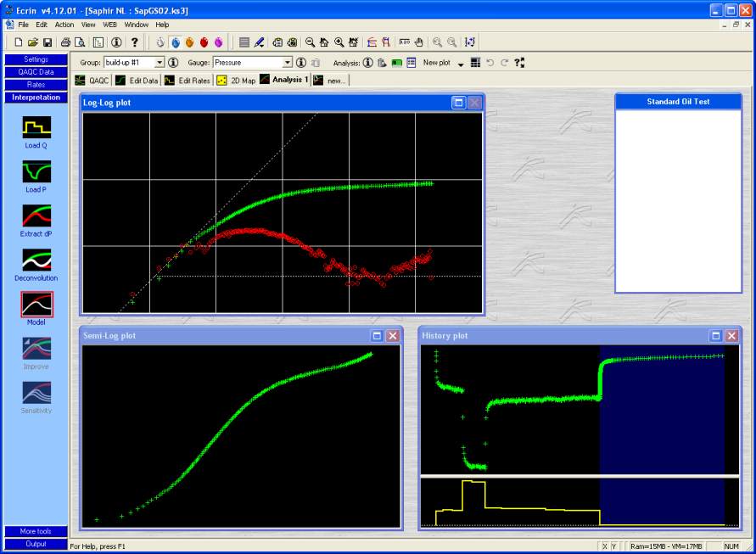Expand the Gauge Pressure dropdown
Screen dimensions: 756x554
288,63
